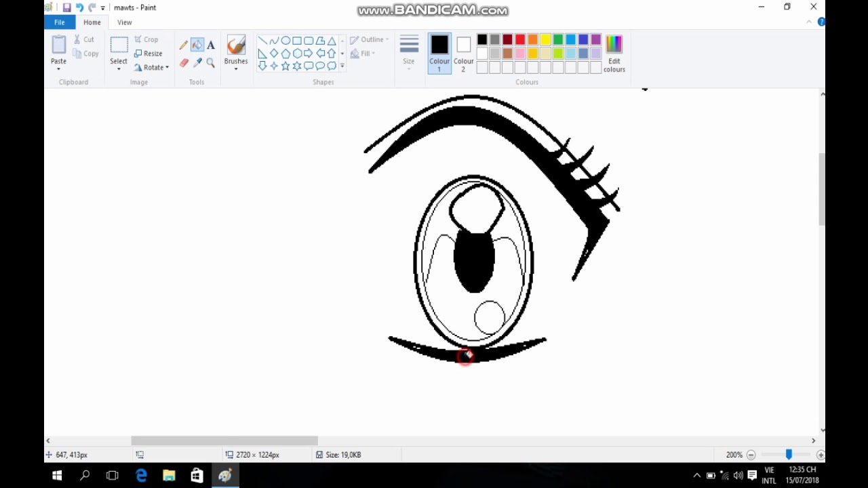Image resolution: width=868 pixels, height=488 pixels.
Task: Click the horizontal scrollbar thumb
Action: point(224,441)
